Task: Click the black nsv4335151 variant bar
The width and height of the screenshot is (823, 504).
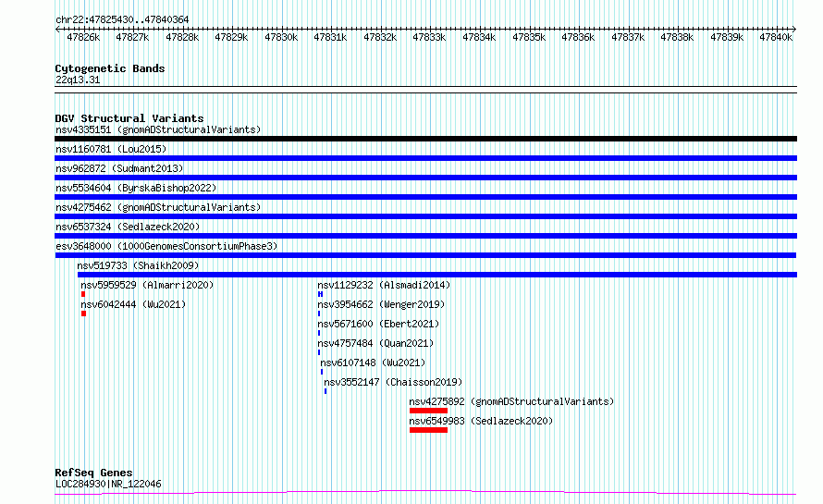Action: pyautogui.click(x=425, y=139)
